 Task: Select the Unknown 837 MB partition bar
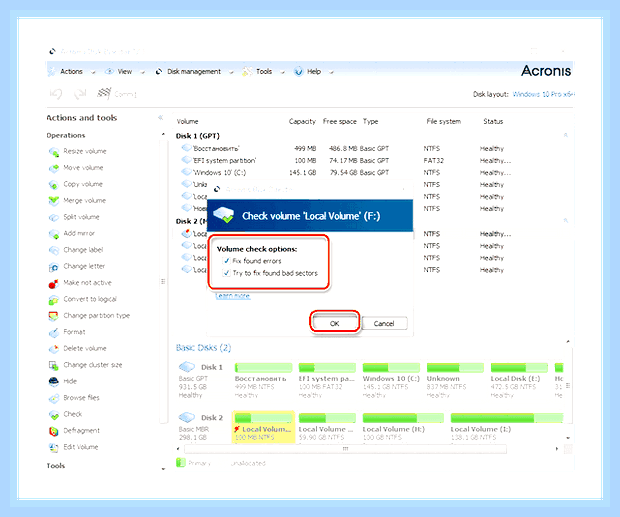point(455,368)
